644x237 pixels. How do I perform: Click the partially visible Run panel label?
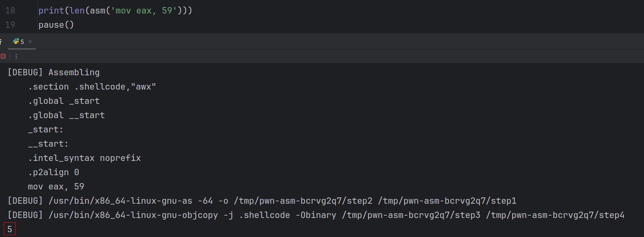[1, 41]
